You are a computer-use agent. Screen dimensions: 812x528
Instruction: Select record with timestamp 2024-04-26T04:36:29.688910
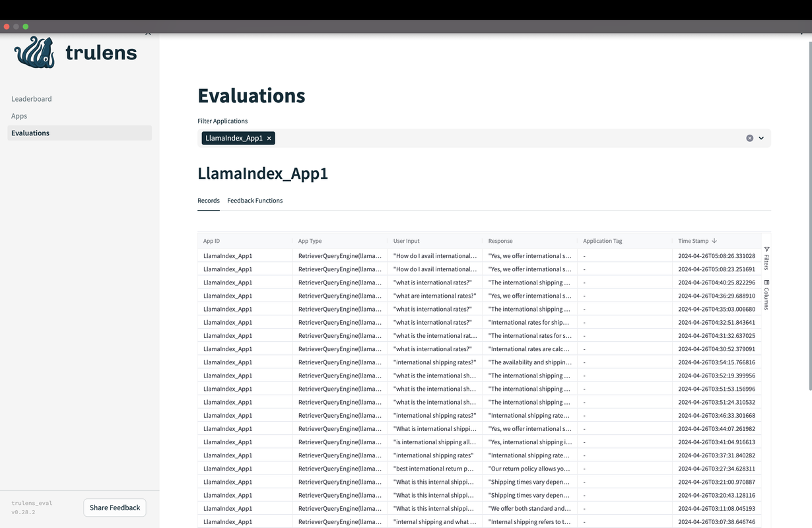click(479, 296)
